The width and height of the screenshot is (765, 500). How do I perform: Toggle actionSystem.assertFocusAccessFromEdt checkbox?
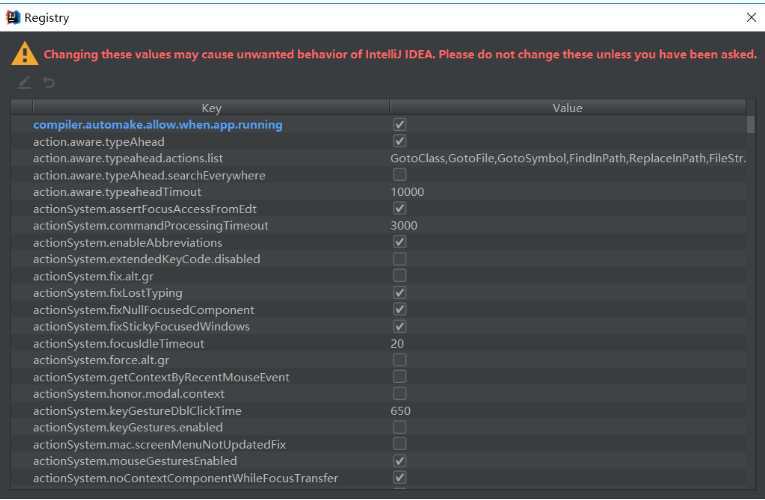pyautogui.click(x=400, y=208)
